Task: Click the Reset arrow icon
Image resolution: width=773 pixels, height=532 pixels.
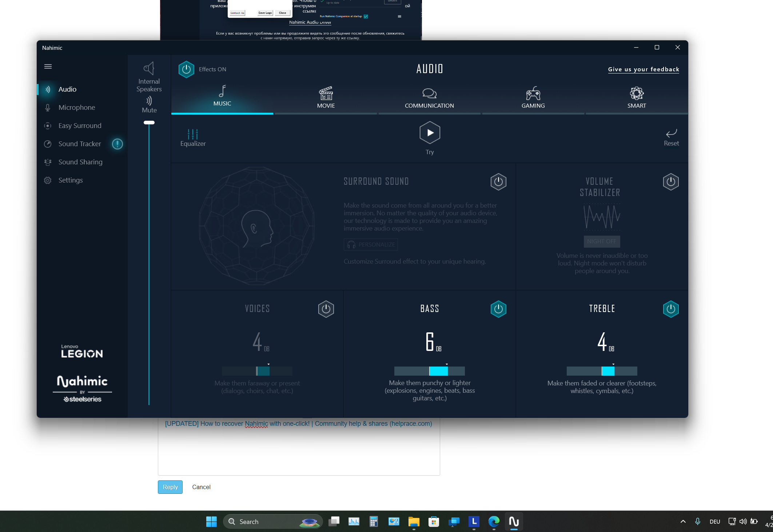Action: (671, 133)
